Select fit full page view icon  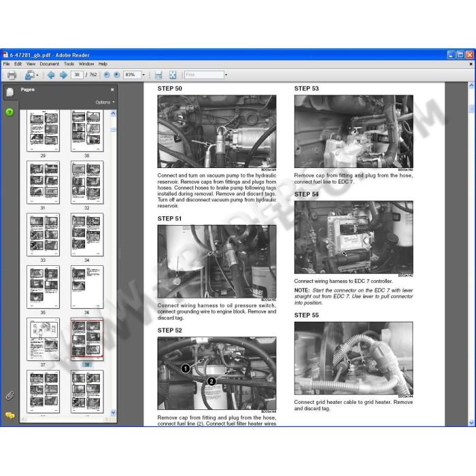coord(173,75)
